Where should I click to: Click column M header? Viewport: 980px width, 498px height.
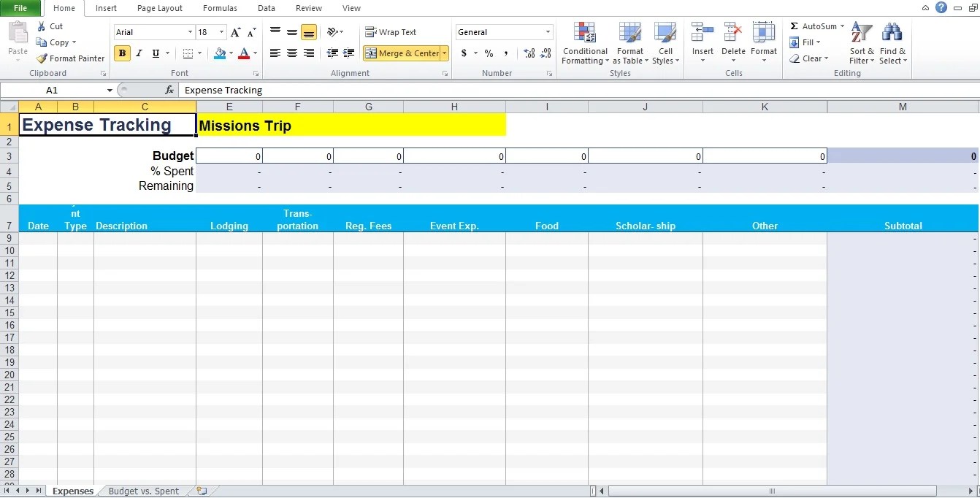pyautogui.click(x=903, y=107)
